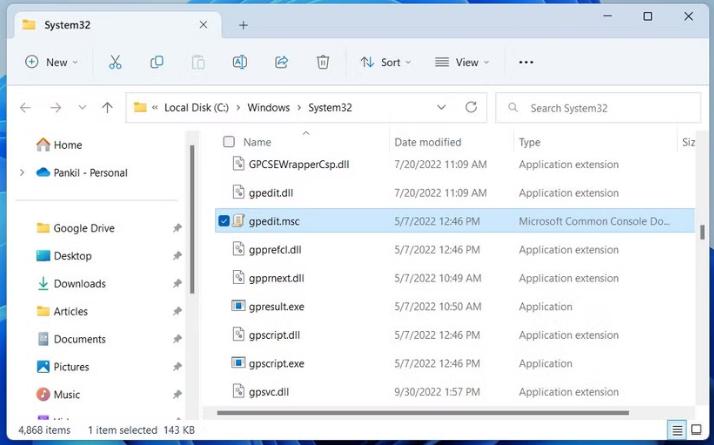
Task: Uncheck the gpedit.msc checkbox
Action: pos(224,221)
